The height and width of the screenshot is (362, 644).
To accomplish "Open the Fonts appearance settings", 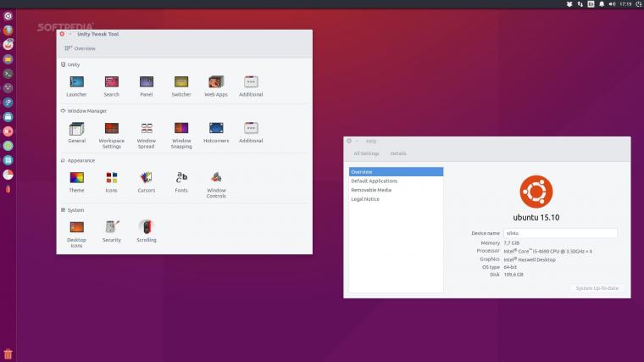I will click(x=181, y=182).
